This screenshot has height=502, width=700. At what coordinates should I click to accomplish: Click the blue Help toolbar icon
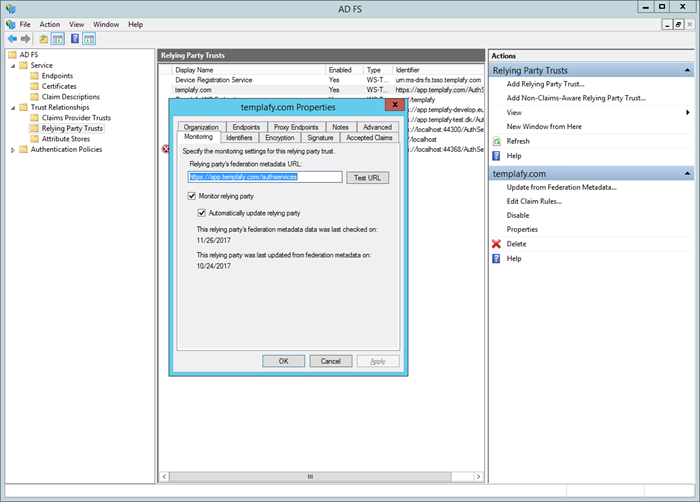pos(75,39)
